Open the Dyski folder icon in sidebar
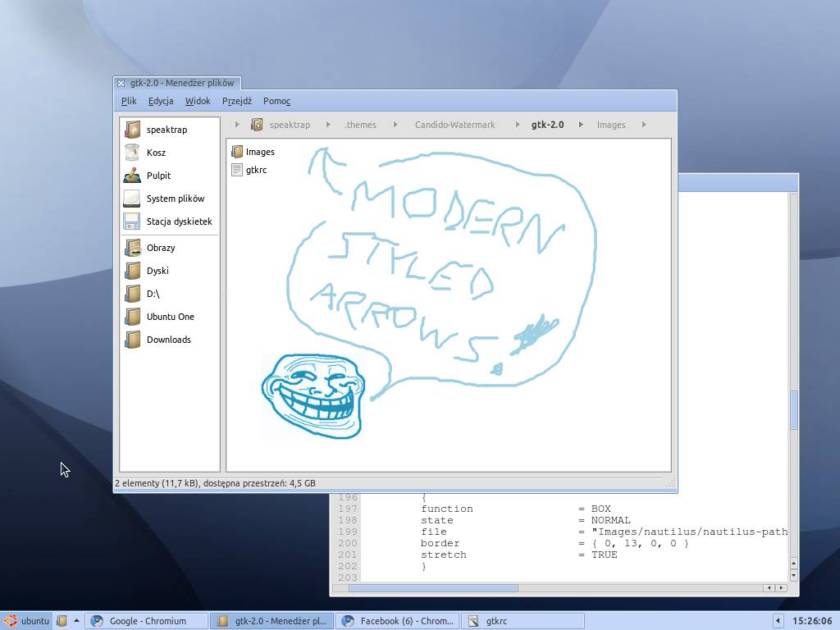This screenshot has width=840, height=630. click(132, 271)
